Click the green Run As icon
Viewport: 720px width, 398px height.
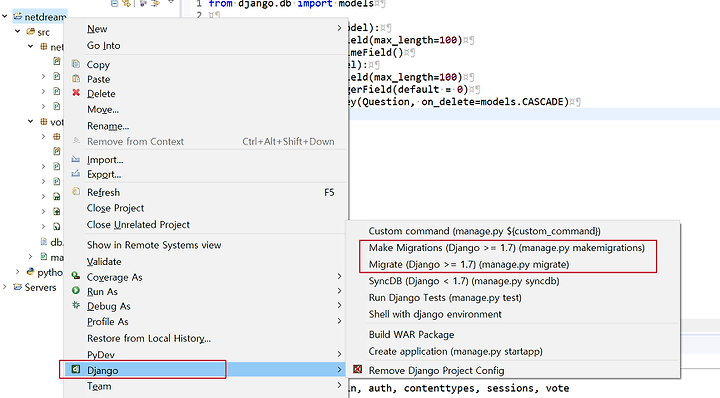coord(76,291)
